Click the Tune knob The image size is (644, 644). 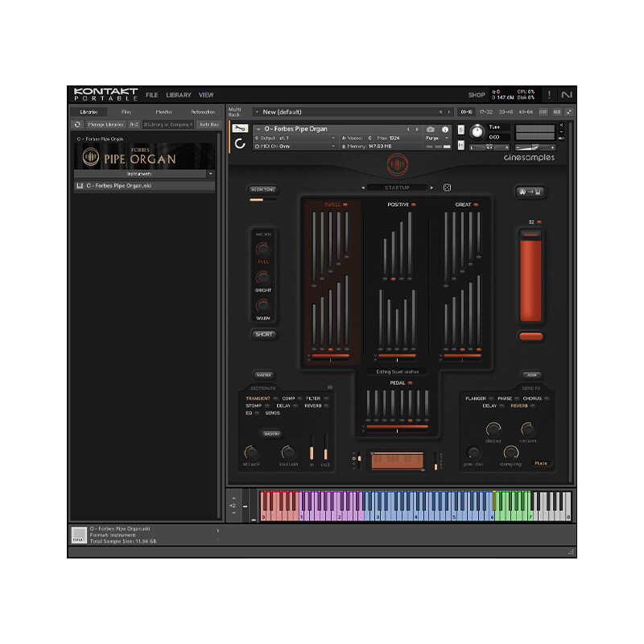477,132
